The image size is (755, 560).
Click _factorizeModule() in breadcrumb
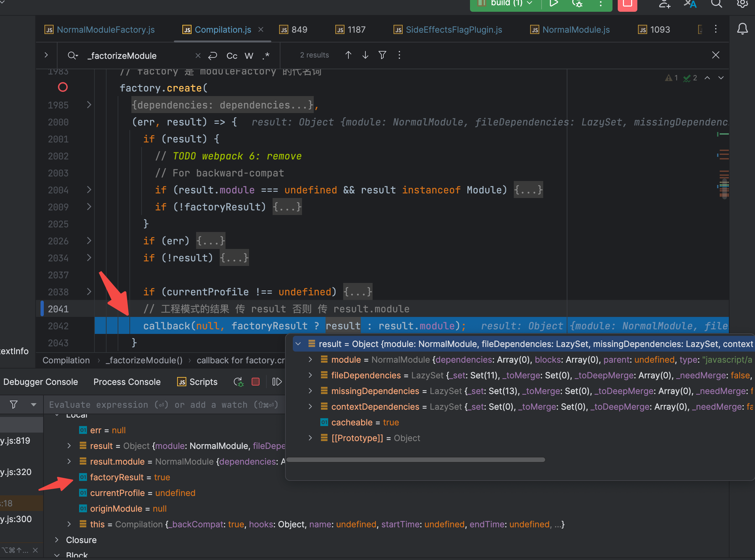pos(144,360)
